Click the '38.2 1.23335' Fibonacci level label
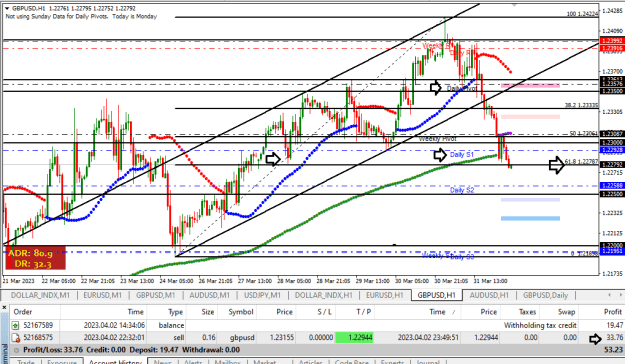The width and height of the screenshot is (625, 364). [581, 105]
